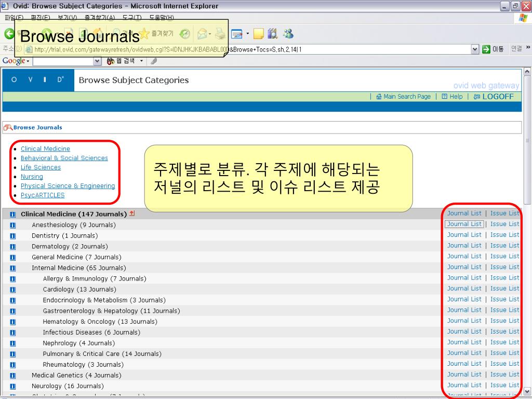Open the dropdown arrow next to 웹 검색

pos(141,61)
